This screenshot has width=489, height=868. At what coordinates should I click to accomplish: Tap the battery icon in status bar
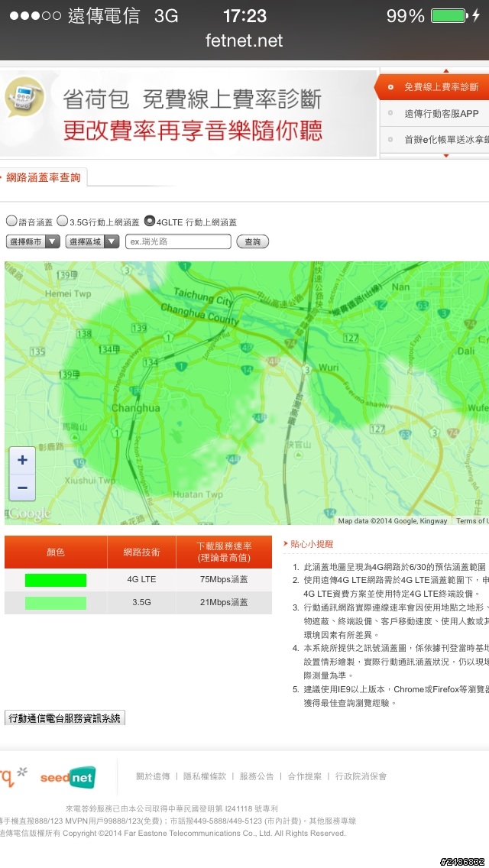pos(449,15)
